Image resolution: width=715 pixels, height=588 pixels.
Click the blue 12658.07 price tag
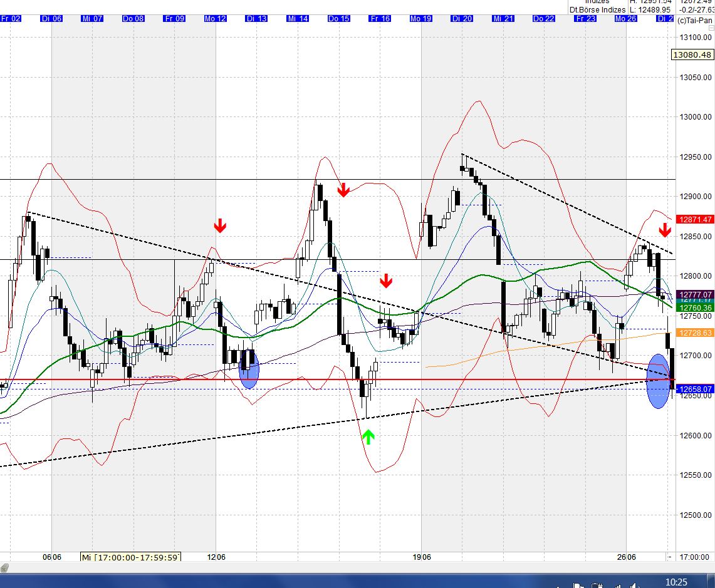tap(696, 389)
